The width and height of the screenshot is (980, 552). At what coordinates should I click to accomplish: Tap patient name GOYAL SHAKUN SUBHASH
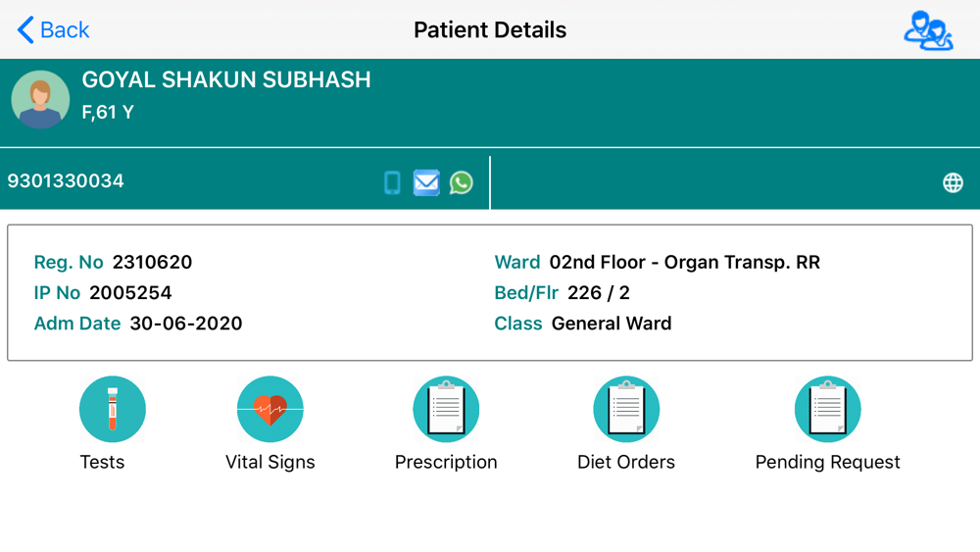pyautogui.click(x=226, y=79)
